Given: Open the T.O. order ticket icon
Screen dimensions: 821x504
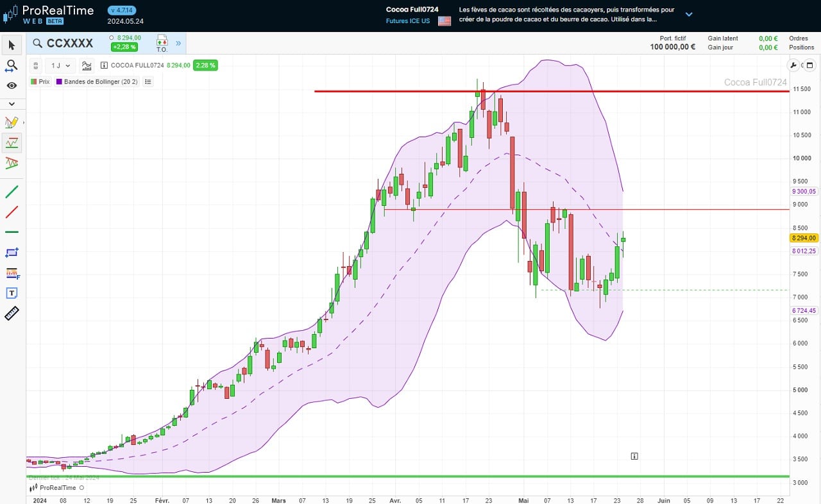Looking at the screenshot, I should (x=162, y=43).
